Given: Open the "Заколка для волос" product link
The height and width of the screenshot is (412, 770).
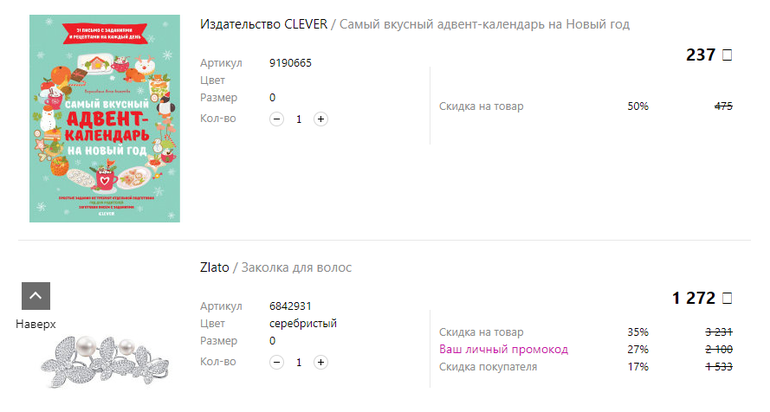Looking at the screenshot, I should [x=296, y=267].
